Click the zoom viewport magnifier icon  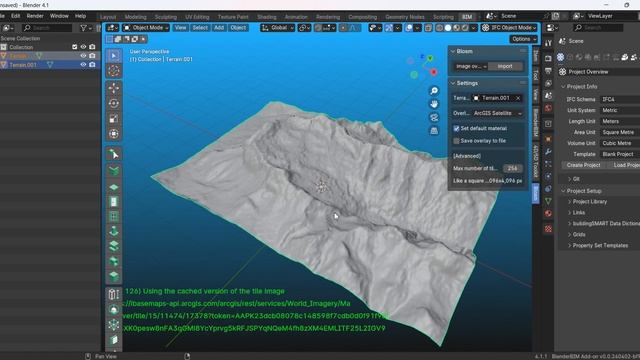click(x=434, y=91)
